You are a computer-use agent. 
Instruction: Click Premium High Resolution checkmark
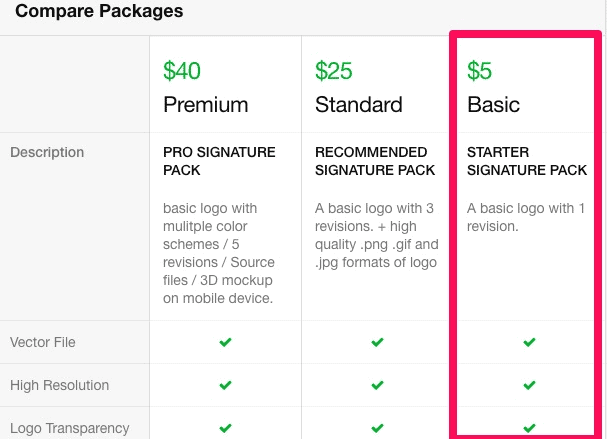click(225, 385)
